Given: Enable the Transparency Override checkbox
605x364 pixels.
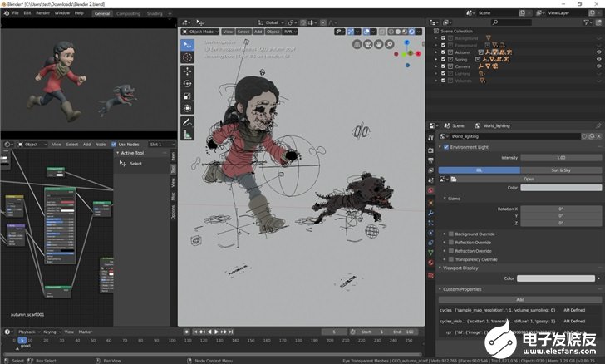Looking at the screenshot, I should point(450,259).
